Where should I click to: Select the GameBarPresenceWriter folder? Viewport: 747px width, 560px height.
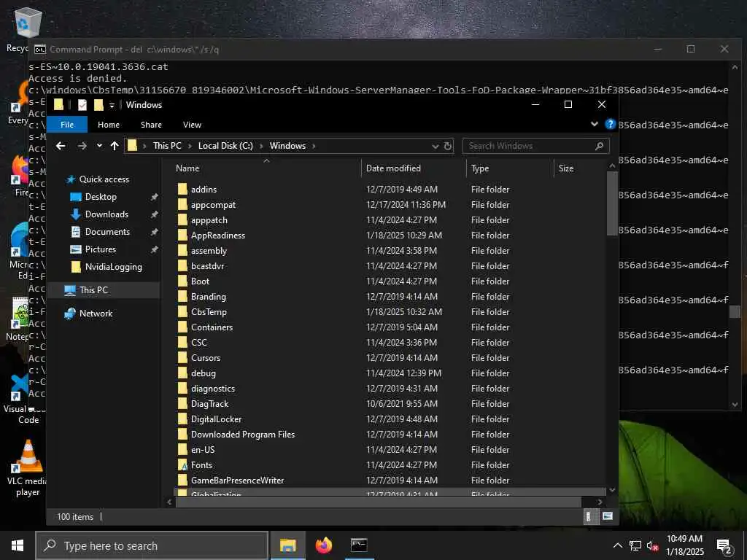click(x=237, y=480)
